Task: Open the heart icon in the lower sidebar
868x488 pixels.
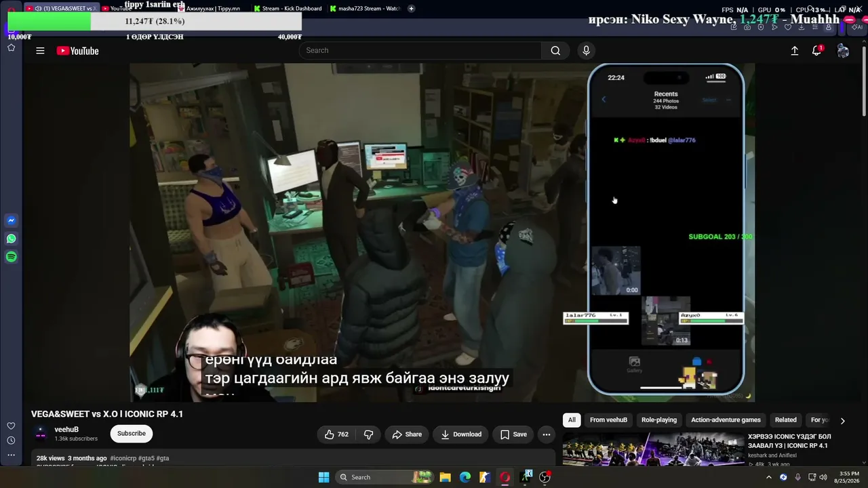Action: 12,426
